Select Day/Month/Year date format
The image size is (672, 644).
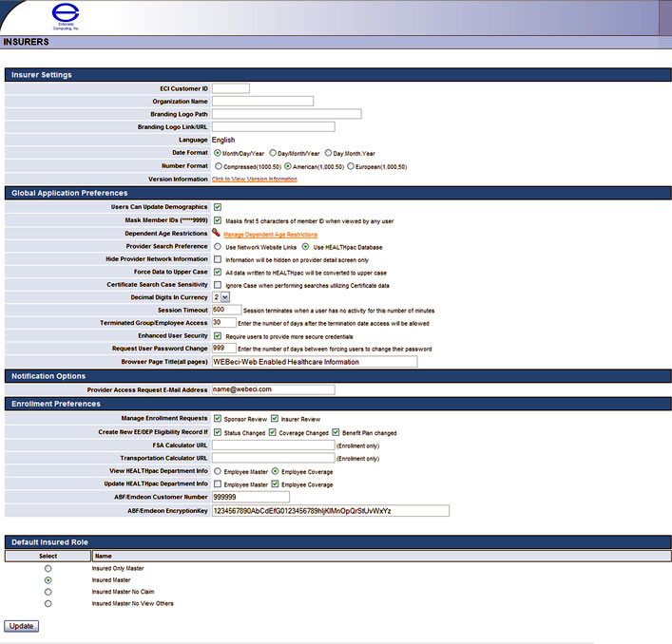tap(273, 152)
